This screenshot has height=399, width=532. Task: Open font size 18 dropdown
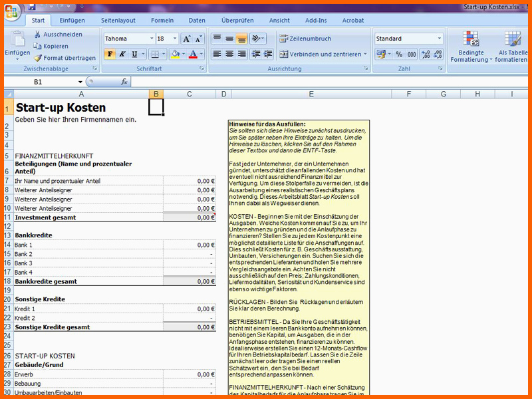[175, 39]
